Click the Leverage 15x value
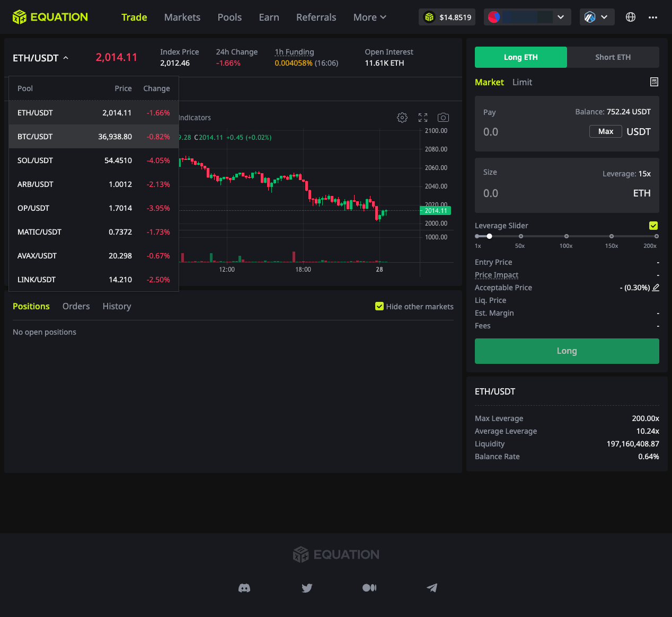 [x=644, y=174]
